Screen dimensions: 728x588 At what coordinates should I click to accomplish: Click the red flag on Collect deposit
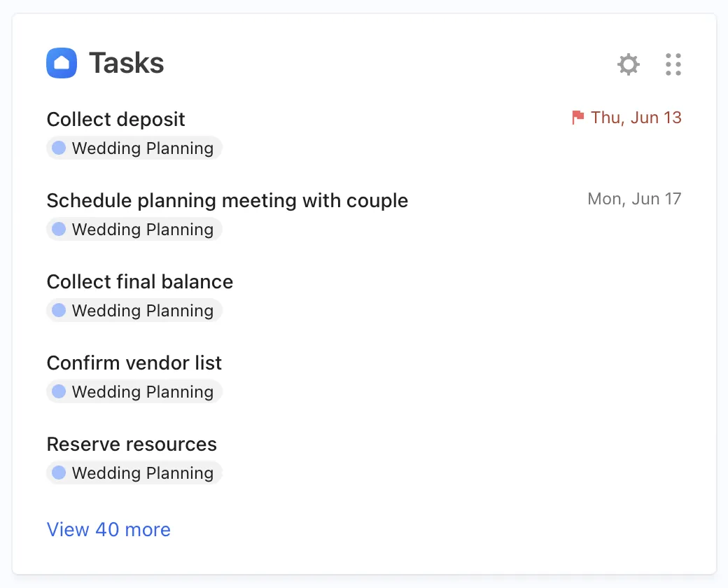[x=577, y=118]
